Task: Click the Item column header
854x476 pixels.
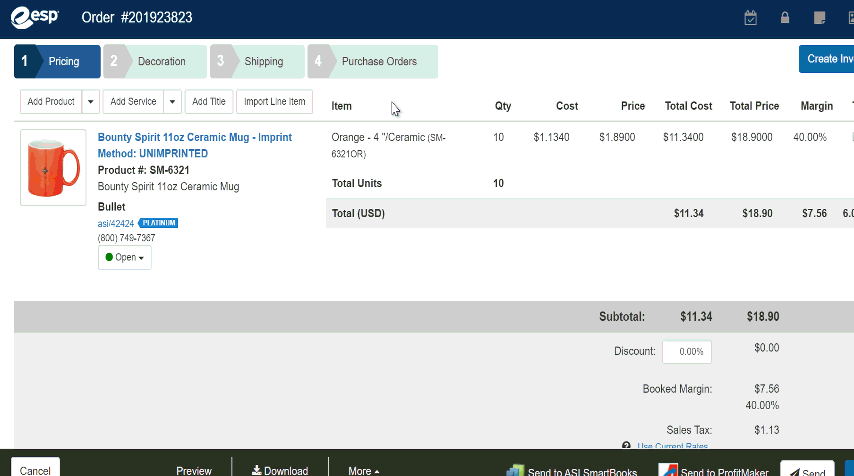Action: 341,106
